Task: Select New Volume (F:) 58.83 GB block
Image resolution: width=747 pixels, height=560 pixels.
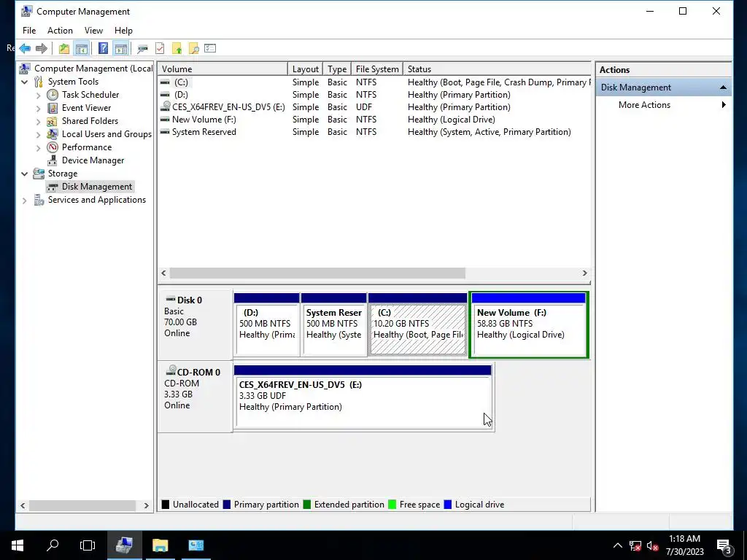Action: [x=529, y=324]
